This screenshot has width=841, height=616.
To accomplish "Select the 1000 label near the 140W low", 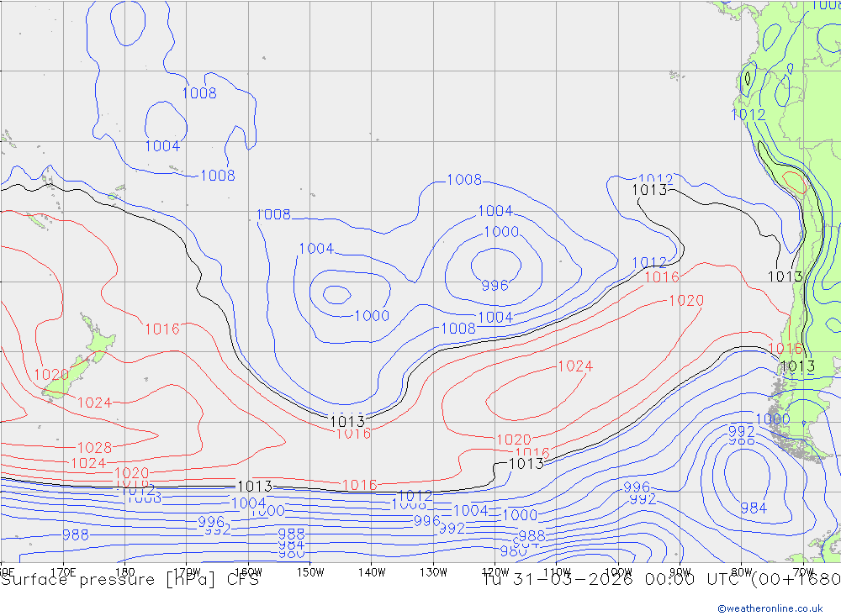I will pos(372,315).
